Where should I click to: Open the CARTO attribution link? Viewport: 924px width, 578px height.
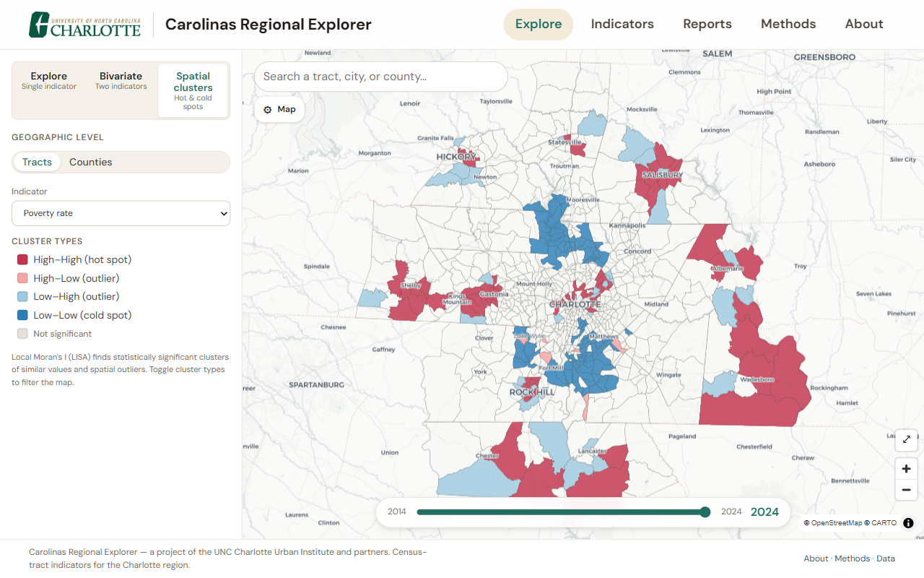pyautogui.click(x=881, y=523)
